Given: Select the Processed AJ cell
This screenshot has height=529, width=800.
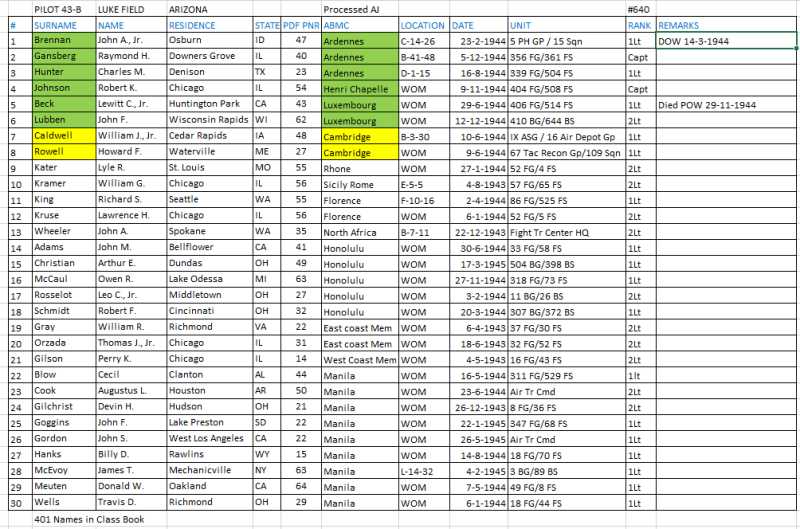Looking at the screenshot, I should click(x=360, y=9).
